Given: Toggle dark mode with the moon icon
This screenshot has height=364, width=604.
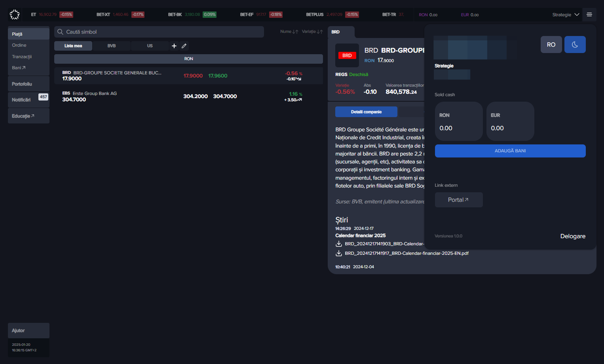Looking at the screenshot, I should [x=575, y=45].
